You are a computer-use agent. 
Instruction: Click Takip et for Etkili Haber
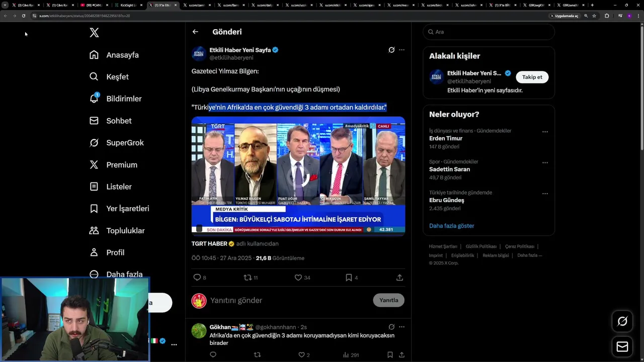[532, 77]
